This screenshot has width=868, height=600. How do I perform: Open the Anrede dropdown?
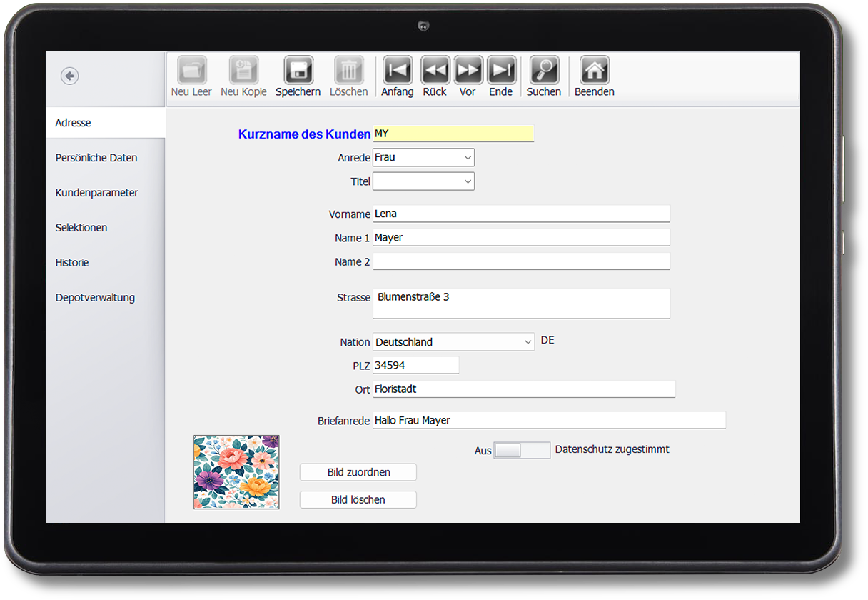pos(423,158)
